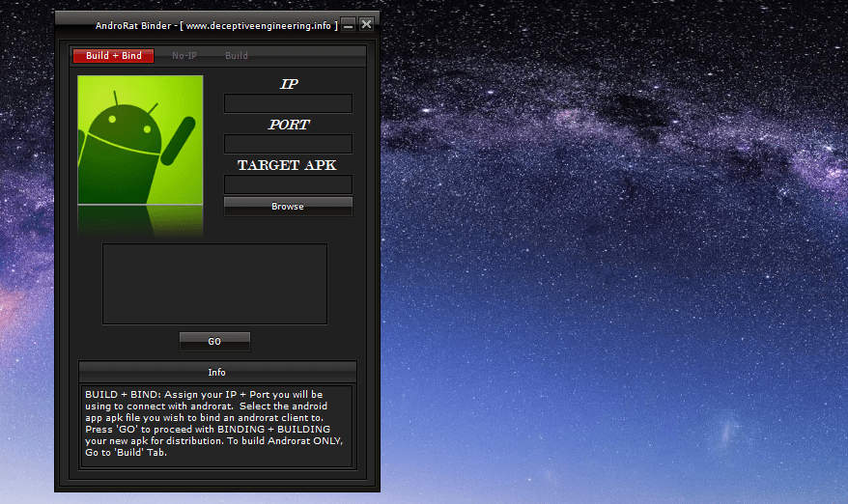
Task: Click the IP label
Action: [x=288, y=84]
